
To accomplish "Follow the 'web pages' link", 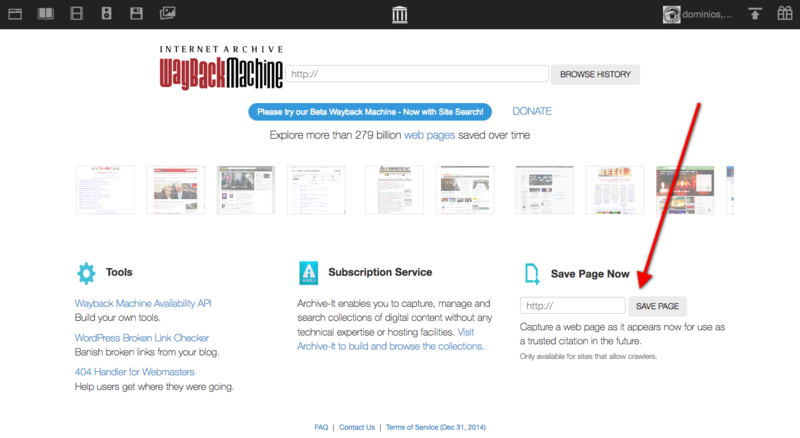I will (x=429, y=135).
